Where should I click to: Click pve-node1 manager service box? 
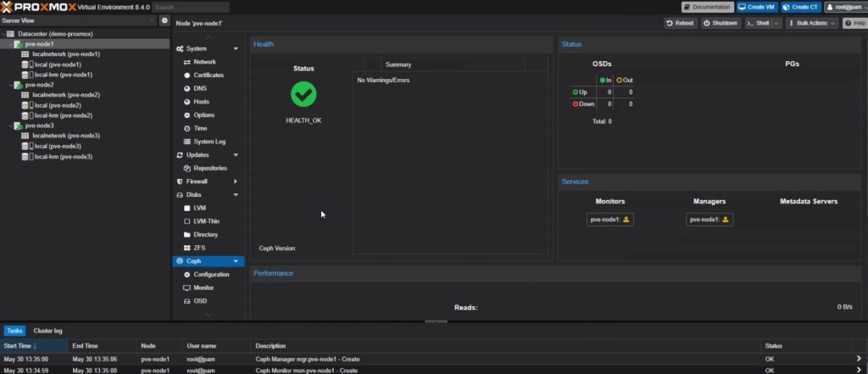tap(709, 220)
